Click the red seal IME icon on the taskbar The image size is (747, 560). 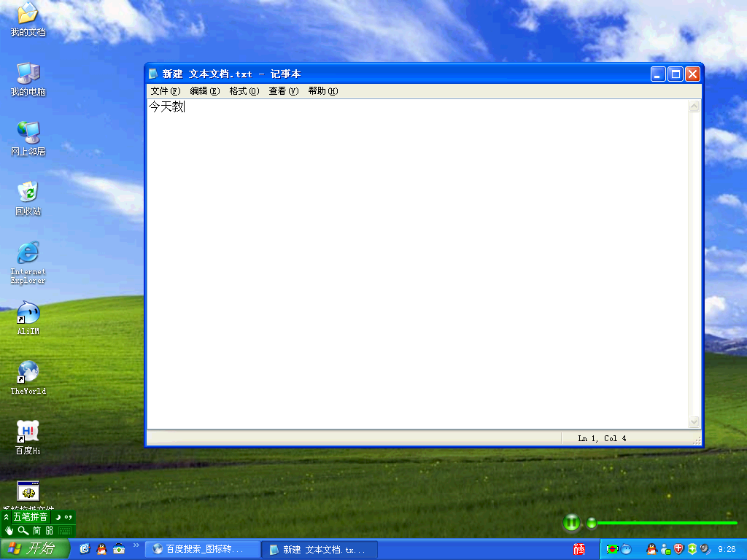point(578,549)
